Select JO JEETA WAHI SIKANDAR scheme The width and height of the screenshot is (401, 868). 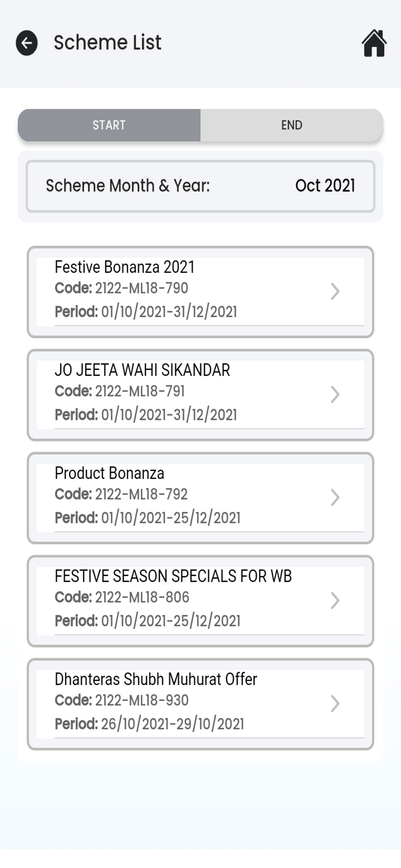200,395
